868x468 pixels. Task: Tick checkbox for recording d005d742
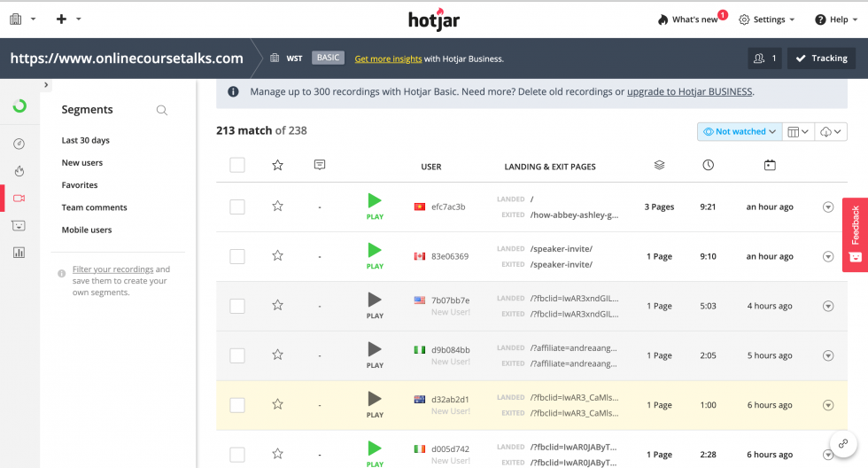tap(237, 455)
